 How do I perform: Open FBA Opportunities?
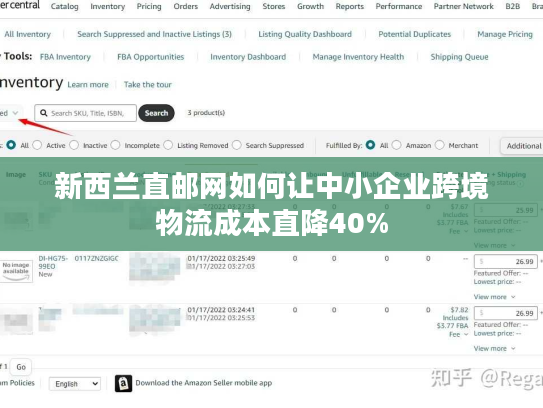151,57
